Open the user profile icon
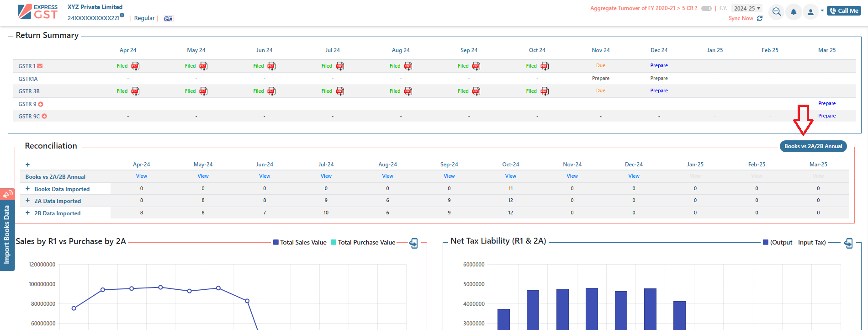The width and height of the screenshot is (868, 330). [810, 11]
